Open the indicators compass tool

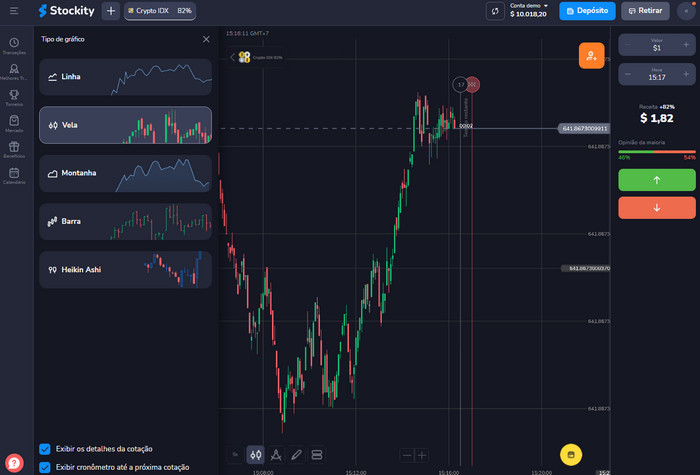276,455
